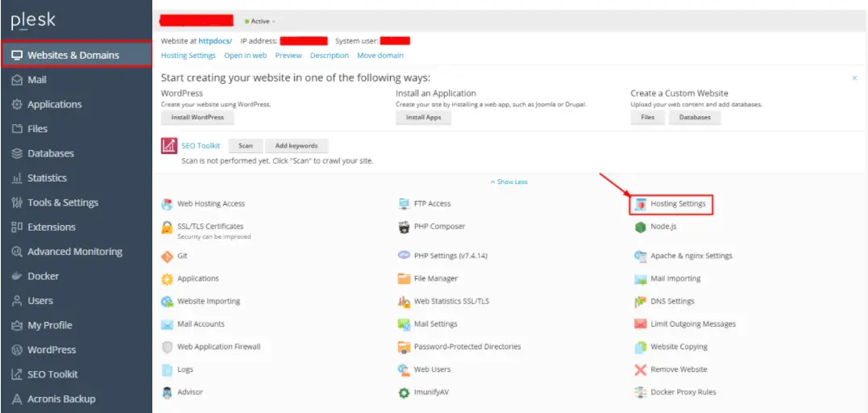Open the ImunifyAV gear icon
Screen dimensions: 868x413
click(404, 393)
